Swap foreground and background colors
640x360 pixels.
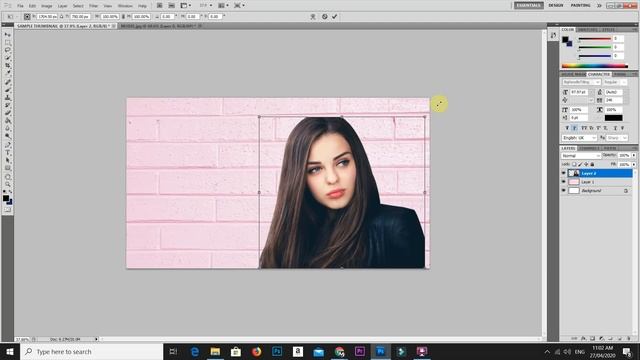click(10, 191)
